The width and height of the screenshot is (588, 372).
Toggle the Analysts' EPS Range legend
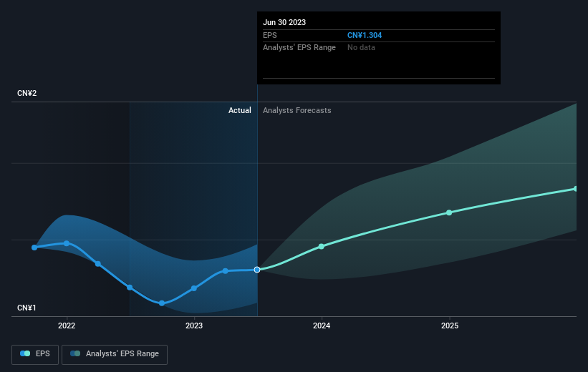(115, 354)
